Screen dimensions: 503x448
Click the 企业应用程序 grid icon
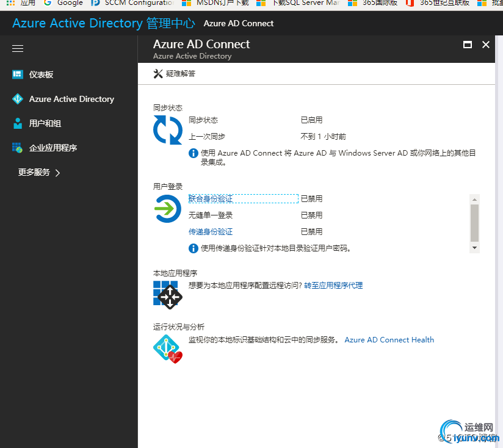tap(17, 148)
